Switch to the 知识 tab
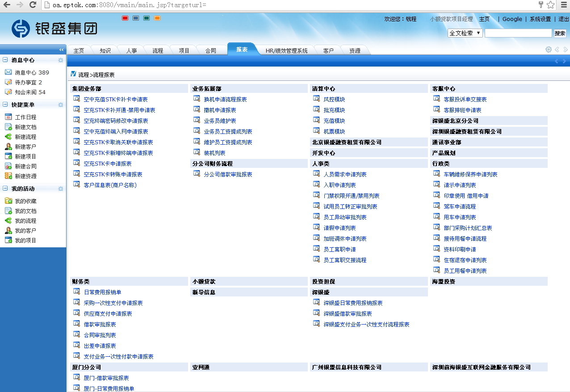The width and height of the screenshot is (570, 392). coord(105,50)
